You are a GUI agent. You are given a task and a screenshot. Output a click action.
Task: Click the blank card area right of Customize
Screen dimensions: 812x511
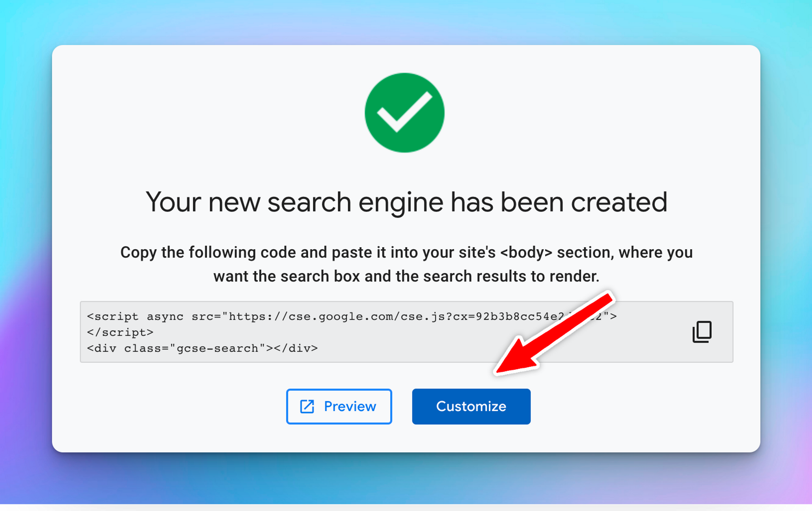pos(641,406)
